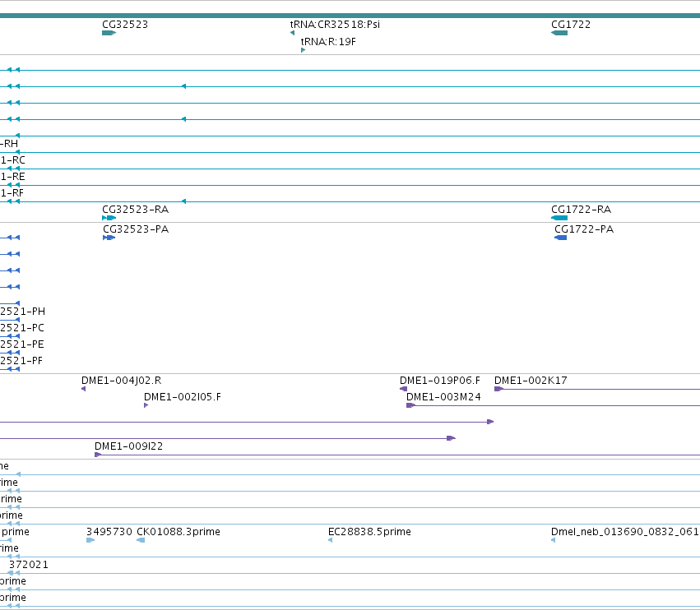The height and width of the screenshot is (610, 700).
Task: Select the CG32523 gene glyph
Action: click(x=109, y=33)
